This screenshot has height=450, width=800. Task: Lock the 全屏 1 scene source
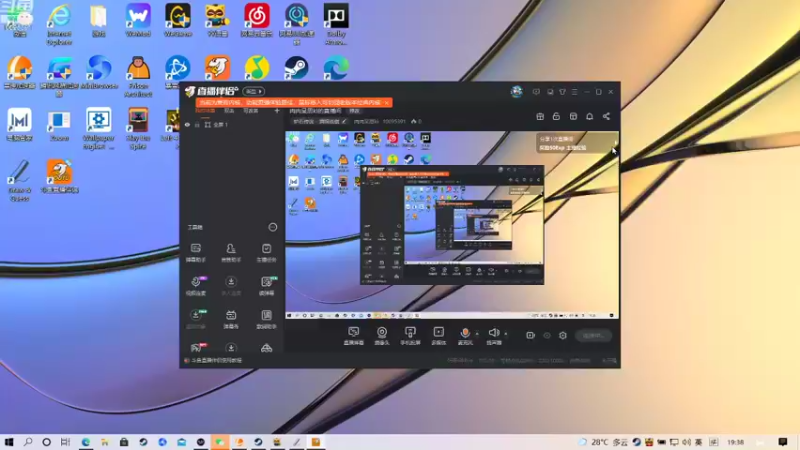pyautogui.click(x=197, y=124)
